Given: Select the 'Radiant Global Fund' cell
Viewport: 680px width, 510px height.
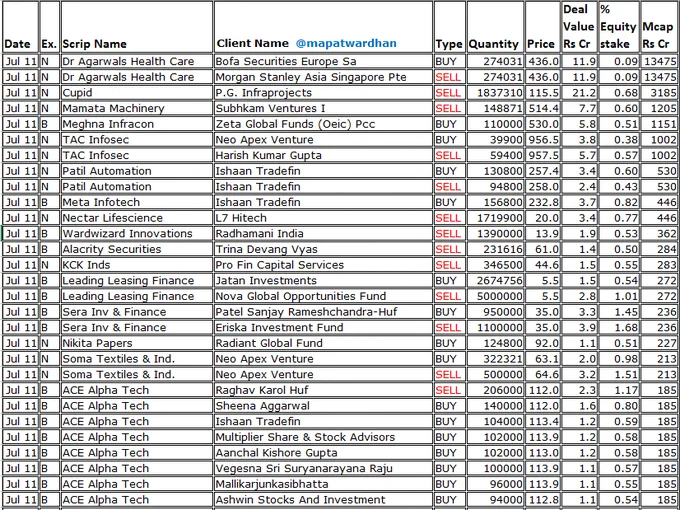Looking at the screenshot, I should [x=323, y=343].
